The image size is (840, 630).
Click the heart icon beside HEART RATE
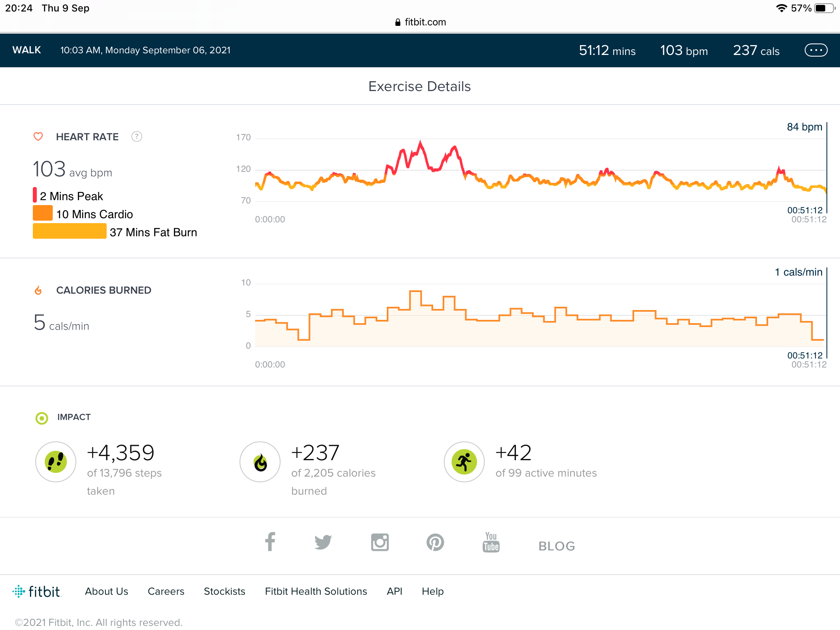pos(38,137)
